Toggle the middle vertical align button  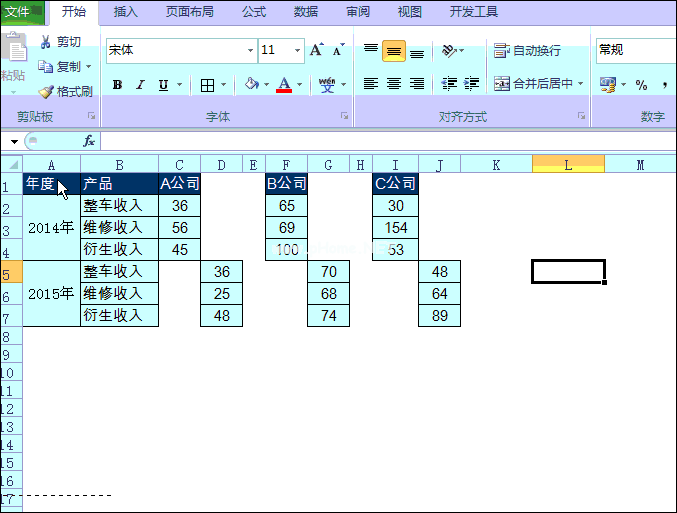pos(394,51)
